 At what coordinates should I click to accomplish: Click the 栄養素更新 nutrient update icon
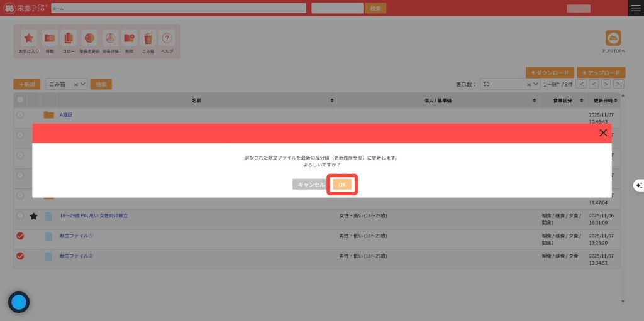89,38
